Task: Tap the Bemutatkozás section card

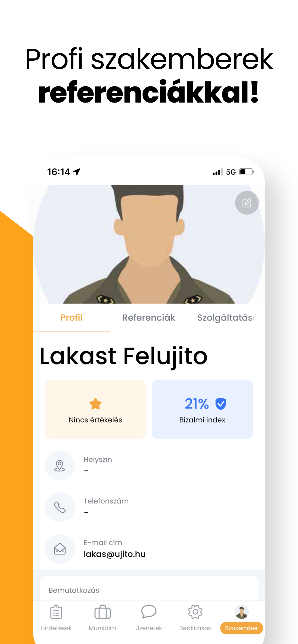Action: pyautogui.click(x=149, y=590)
